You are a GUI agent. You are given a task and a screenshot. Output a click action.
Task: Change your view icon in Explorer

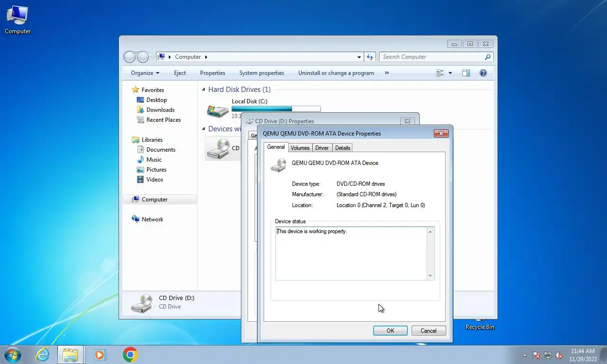[440, 73]
